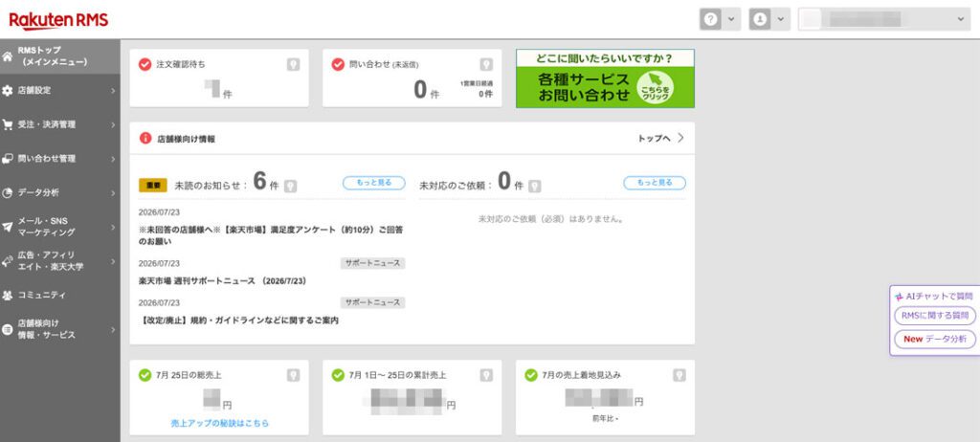Viewport: 980px width, 442px height.
Task: Click the hint bulb on 7月25日の総売上 card
Action: (293, 375)
